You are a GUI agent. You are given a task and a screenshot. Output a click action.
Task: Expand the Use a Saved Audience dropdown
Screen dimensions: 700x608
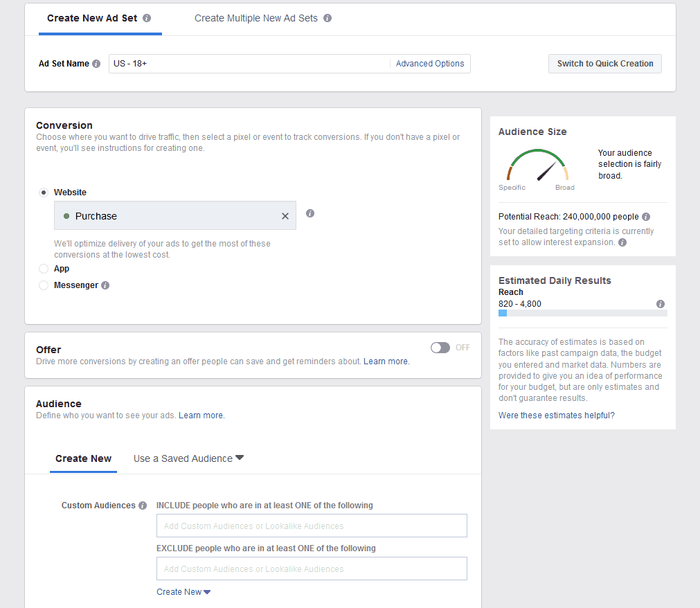point(188,458)
